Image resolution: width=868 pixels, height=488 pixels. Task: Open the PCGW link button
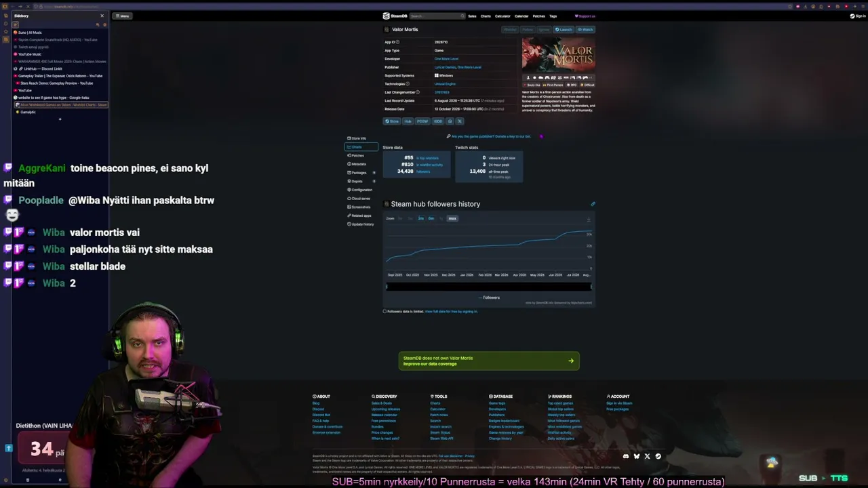coord(422,121)
